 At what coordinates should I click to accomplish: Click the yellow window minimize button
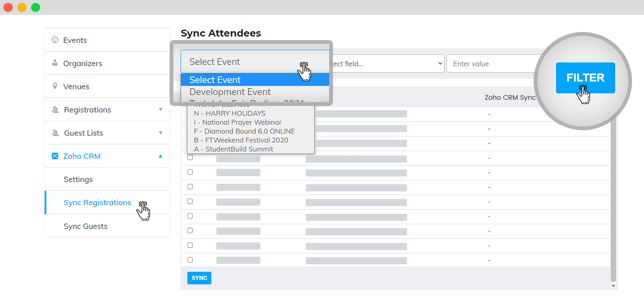22,7
